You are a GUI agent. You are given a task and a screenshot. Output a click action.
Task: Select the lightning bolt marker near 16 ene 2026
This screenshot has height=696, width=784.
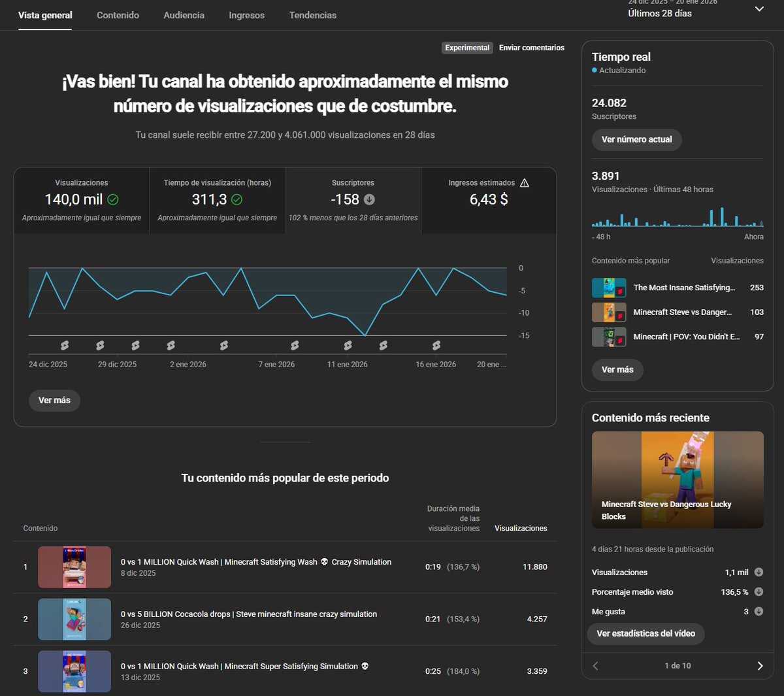[x=436, y=345]
